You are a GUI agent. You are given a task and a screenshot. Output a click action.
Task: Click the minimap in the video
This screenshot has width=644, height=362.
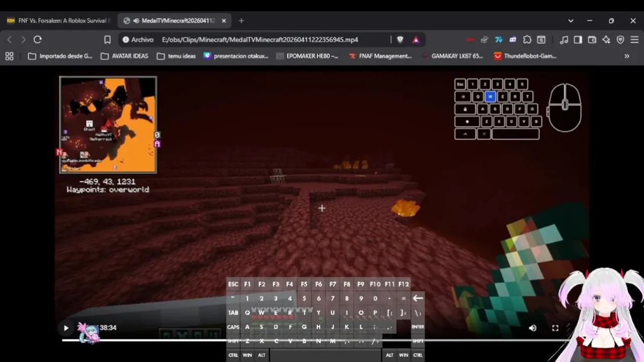pos(108,125)
